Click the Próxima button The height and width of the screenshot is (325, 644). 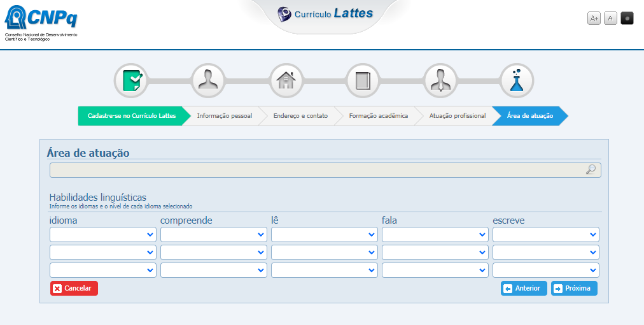(x=574, y=288)
